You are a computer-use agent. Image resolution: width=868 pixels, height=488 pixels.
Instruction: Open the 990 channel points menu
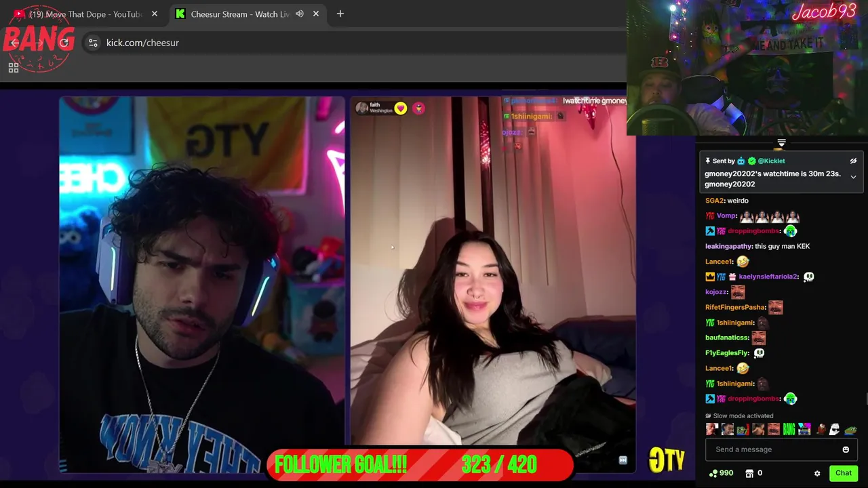[721, 473]
